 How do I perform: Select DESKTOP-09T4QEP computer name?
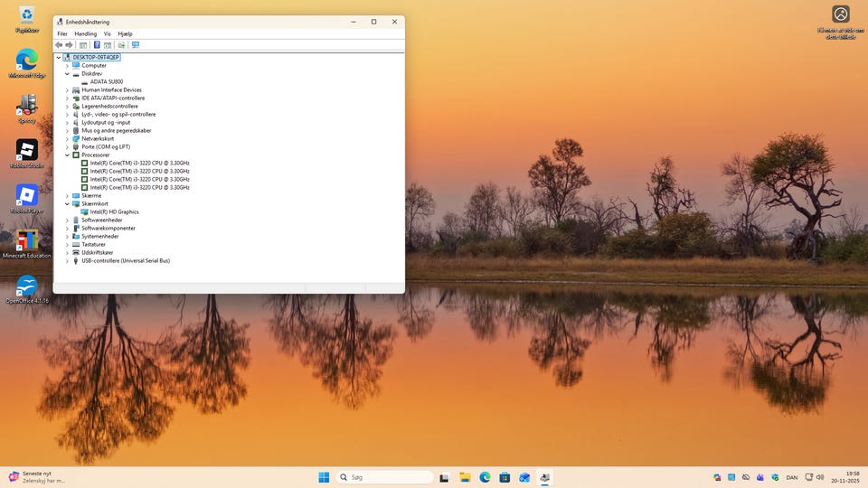click(96, 57)
